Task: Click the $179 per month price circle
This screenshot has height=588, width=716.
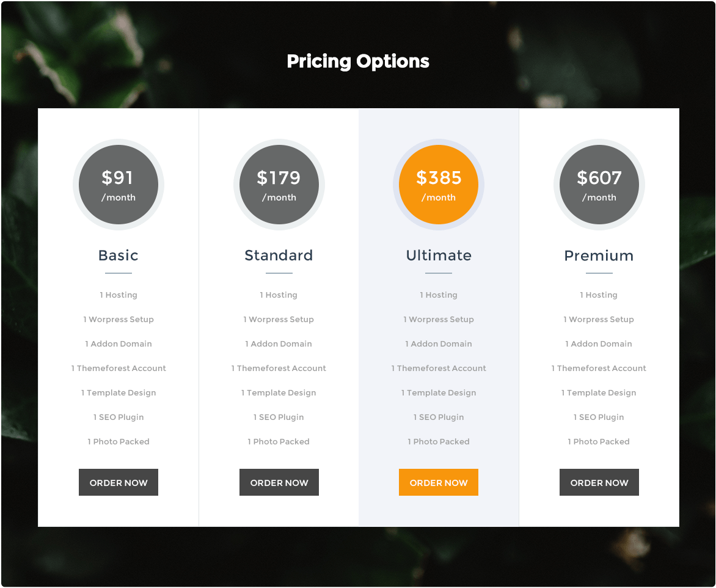Action: point(279,185)
